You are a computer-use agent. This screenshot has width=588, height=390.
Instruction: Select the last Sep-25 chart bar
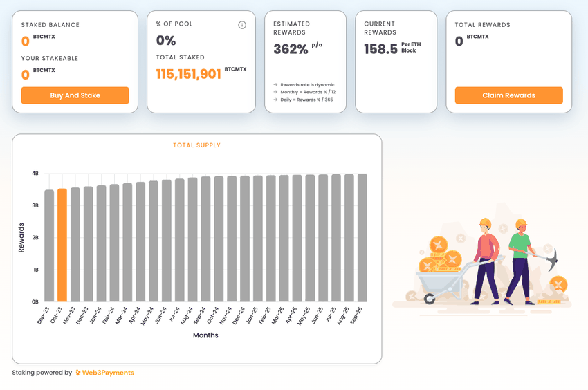[x=362, y=238]
